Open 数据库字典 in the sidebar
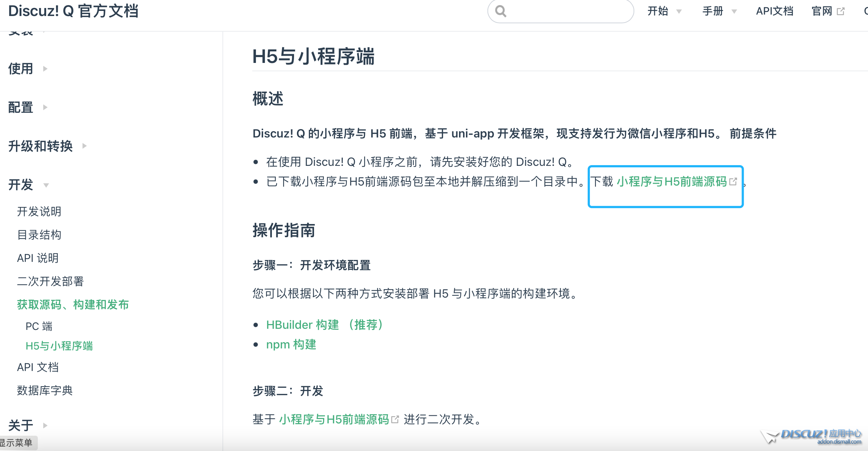Viewport: 868px width, 451px height. tap(45, 390)
